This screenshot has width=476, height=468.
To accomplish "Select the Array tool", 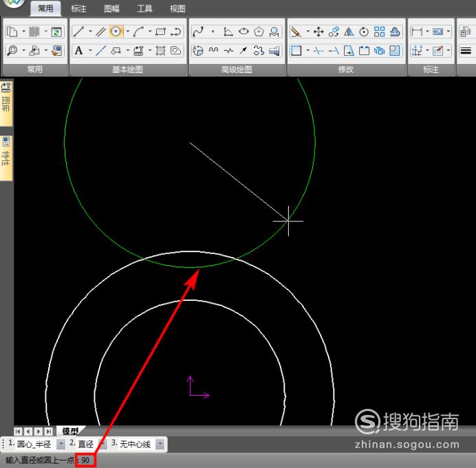I will (x=380, y=32).
